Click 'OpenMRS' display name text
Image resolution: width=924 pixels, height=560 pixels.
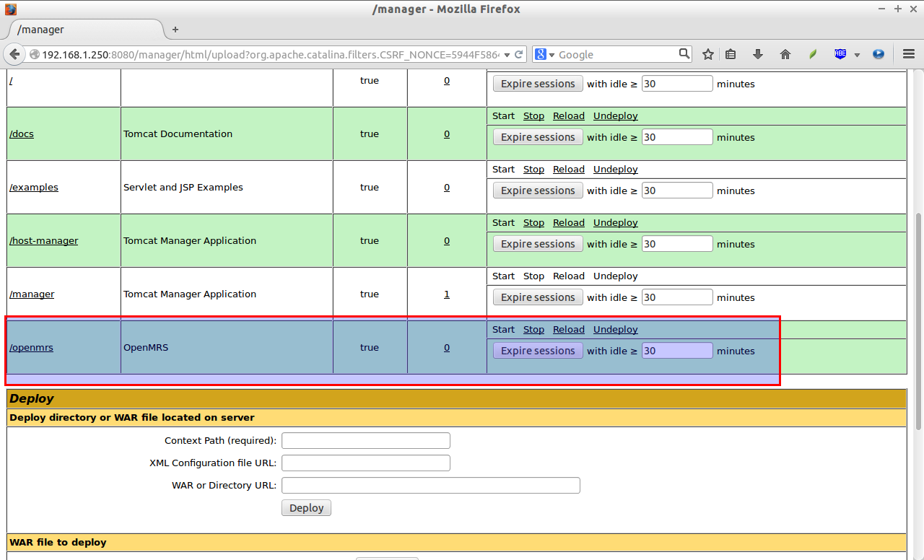click(x=145, y=348)
